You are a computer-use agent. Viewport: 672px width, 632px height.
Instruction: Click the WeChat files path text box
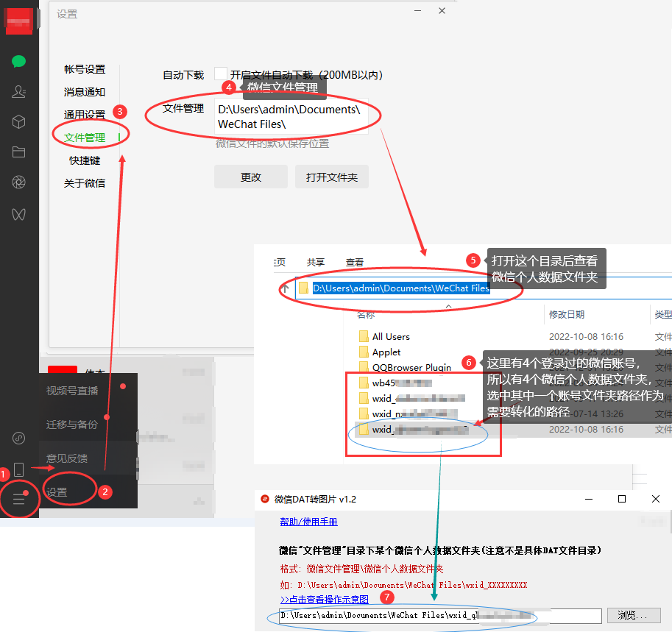pos(291,116)
